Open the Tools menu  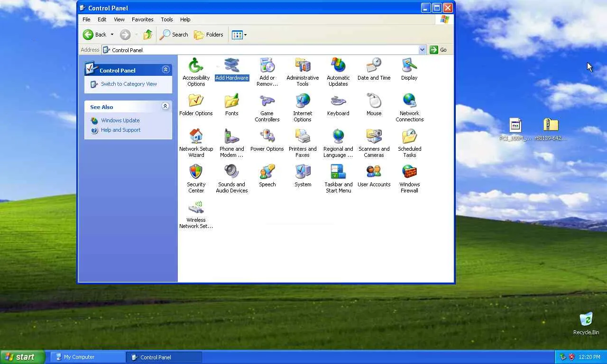point(167,19)
